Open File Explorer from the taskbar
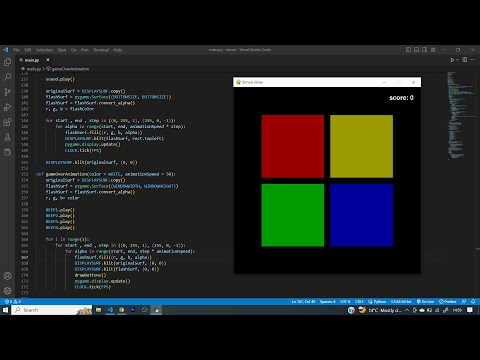 pyautogui.click(x=98, y=310)
